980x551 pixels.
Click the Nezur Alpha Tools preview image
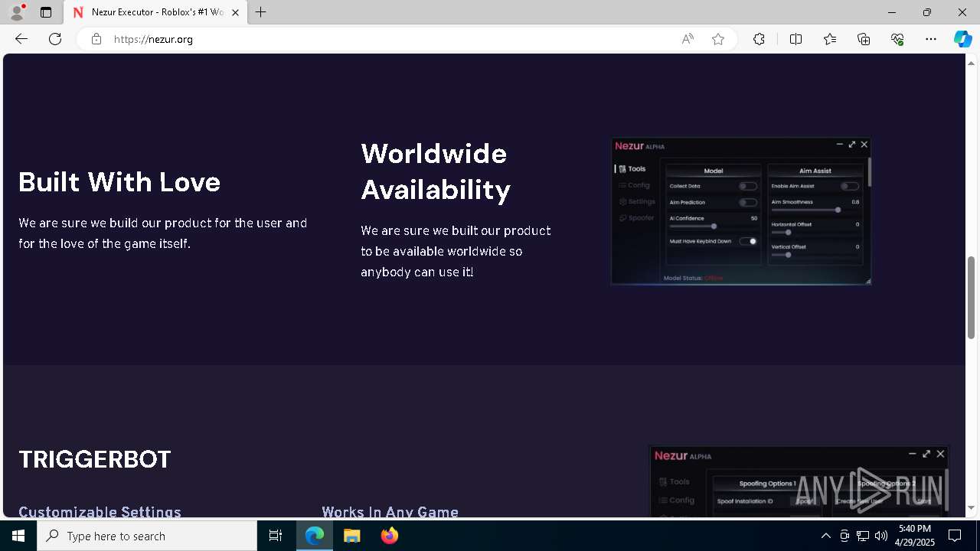pos(741,211)
